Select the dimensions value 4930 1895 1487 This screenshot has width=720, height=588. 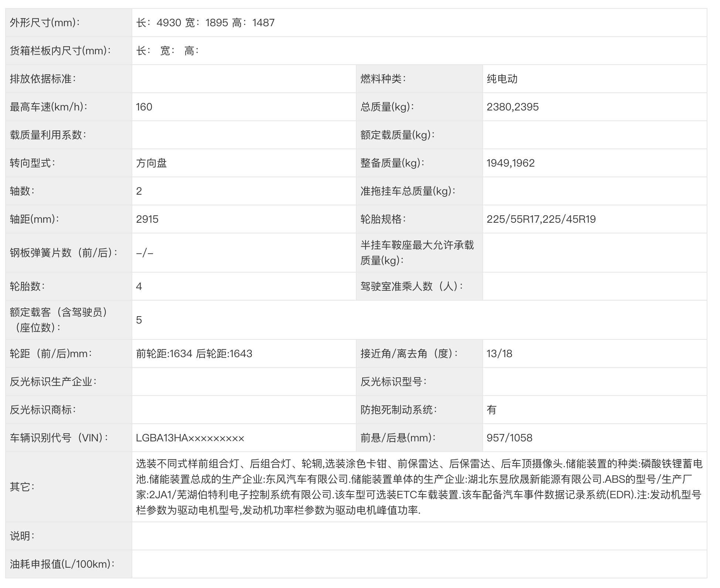click(205, 23)
